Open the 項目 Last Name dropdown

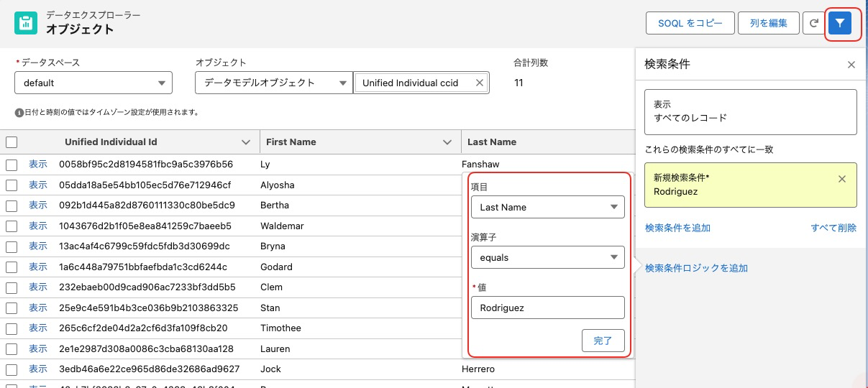547,207
